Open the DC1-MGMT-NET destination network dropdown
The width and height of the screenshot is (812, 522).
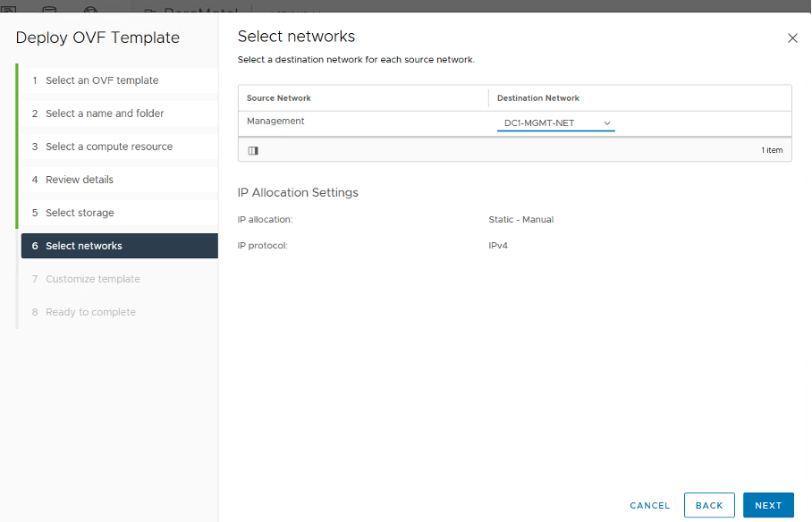(x=554, y=125)
